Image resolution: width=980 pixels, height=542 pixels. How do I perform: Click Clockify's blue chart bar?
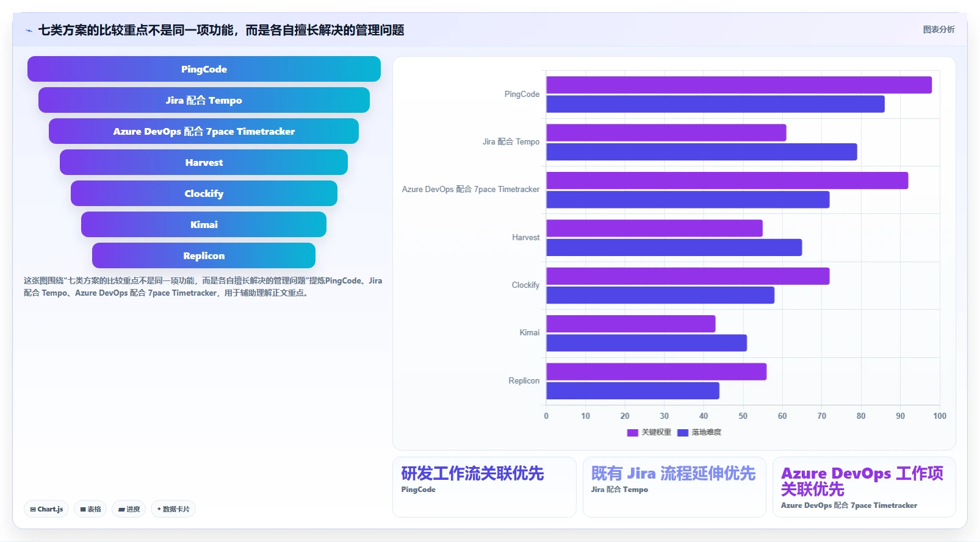click(660, 295)
